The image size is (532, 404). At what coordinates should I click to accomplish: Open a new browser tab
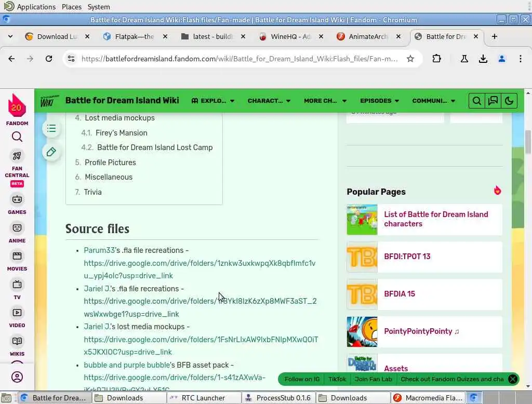[495, 36]
